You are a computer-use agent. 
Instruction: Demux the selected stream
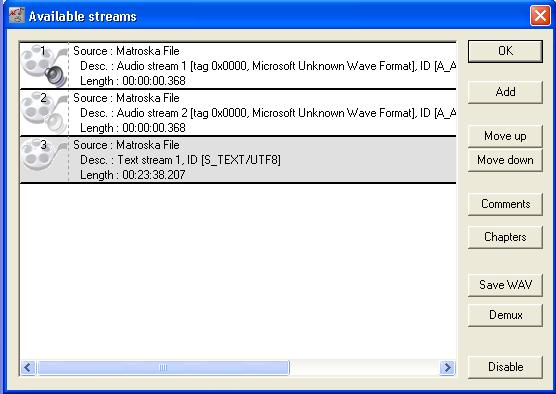505,315
